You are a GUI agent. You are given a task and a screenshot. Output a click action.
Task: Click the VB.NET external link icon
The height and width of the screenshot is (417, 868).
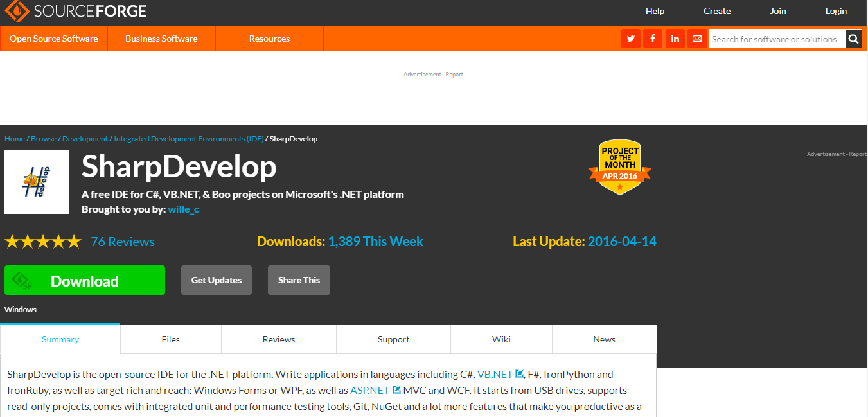[x=520, y=373]
